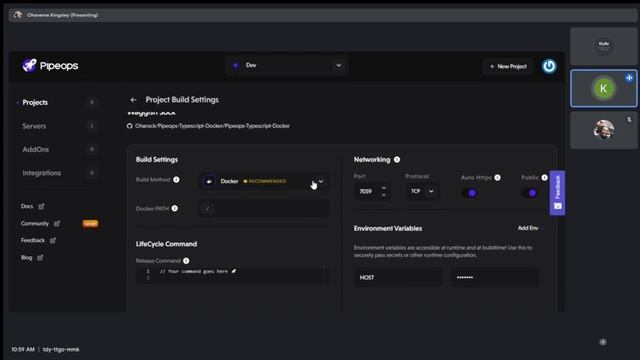This screenshot has width=640, height=360.
Task: Click the info icon next to Auto Https
Action: pos(497,177)
